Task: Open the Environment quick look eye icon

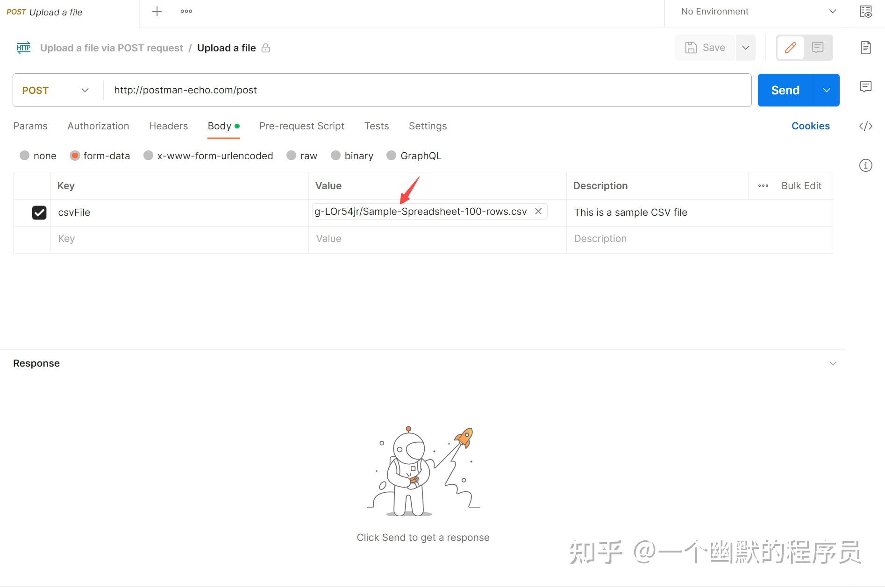Action: 866,11
